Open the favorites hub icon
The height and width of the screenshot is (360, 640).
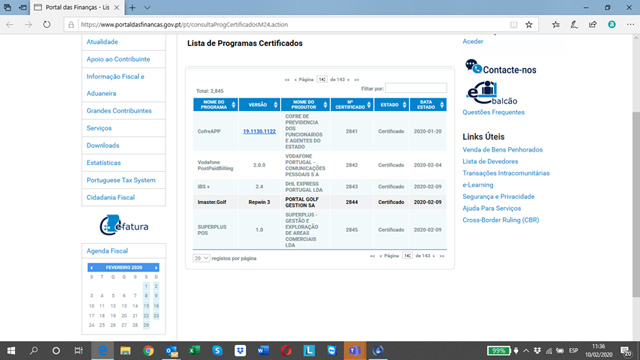tap(556, 24)
